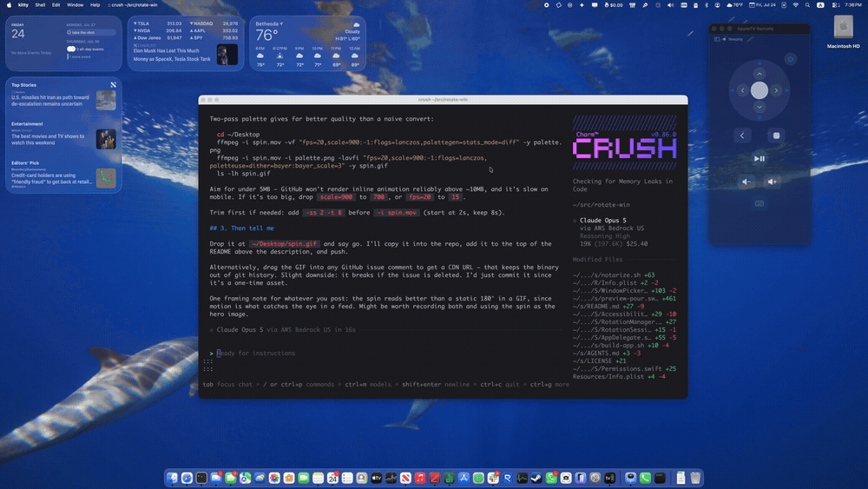Click the ~/src/rotate-win path in sidebar

[602, 205]
